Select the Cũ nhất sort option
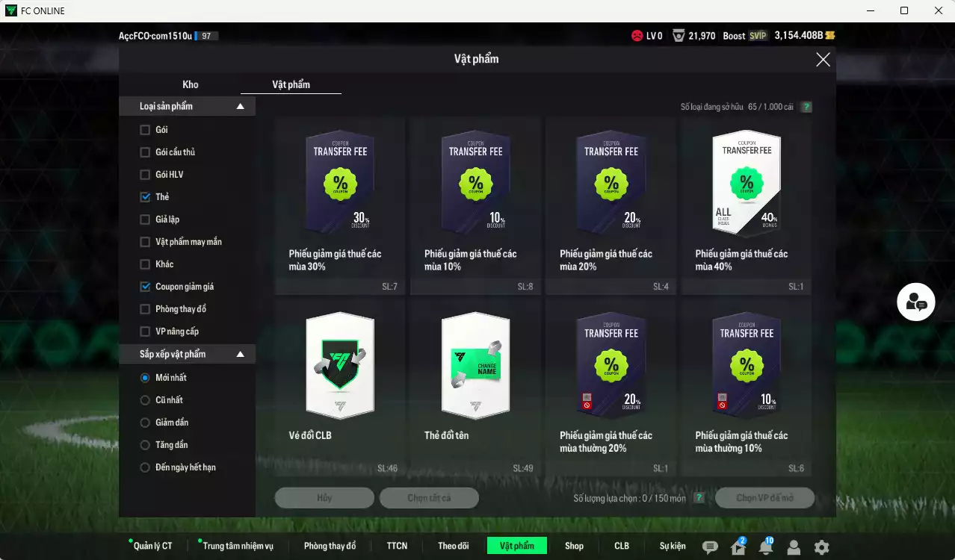This screenshot has height=560, width=955. pos(145,400)
